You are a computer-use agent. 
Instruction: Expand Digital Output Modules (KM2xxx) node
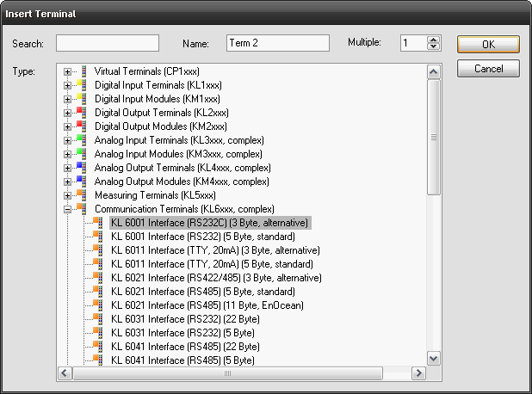point(67,126)
